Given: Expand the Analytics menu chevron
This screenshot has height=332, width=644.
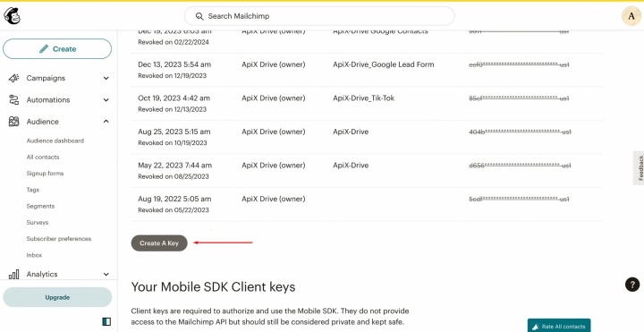Looking at the screenshot, I should point(106,274).
